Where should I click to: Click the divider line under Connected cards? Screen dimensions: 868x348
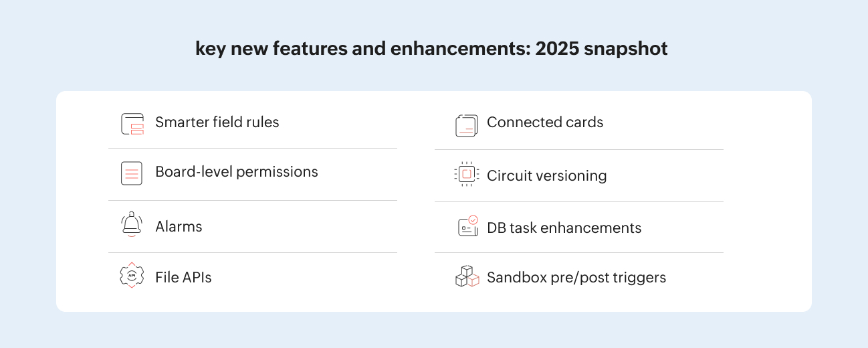[579, 149]
